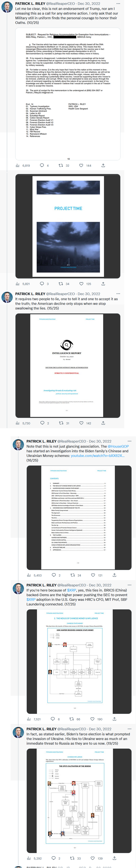Open the Intelligence Report document image
Viewport: 140px width, 868px height.
[x=68, y=366]
